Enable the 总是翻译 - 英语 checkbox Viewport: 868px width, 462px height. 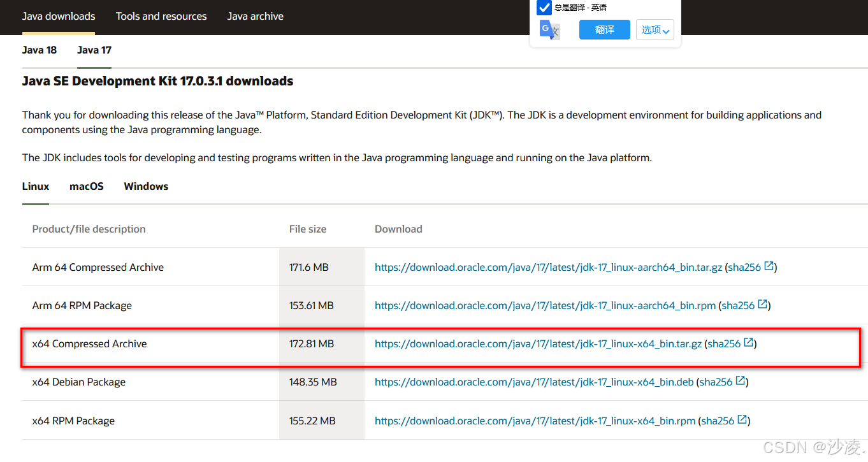(x=544, y=8)
